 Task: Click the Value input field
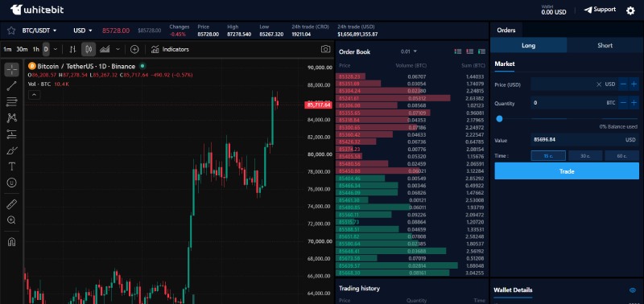tap(584, 140)
